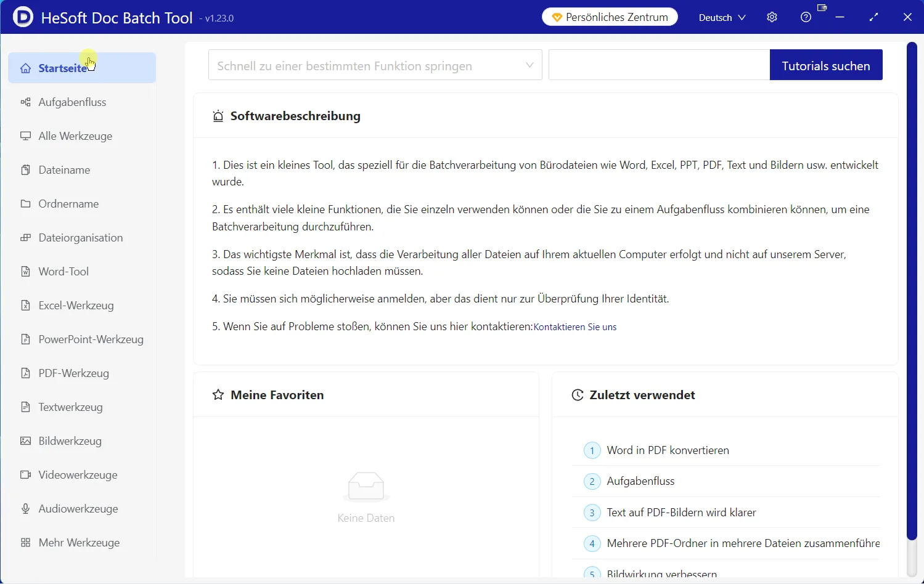Image resolution: width=924 pixels, height=584 pixels.
Task: Click the diamond icon in Persönliches Zentrum
Action: click(557, 17)
